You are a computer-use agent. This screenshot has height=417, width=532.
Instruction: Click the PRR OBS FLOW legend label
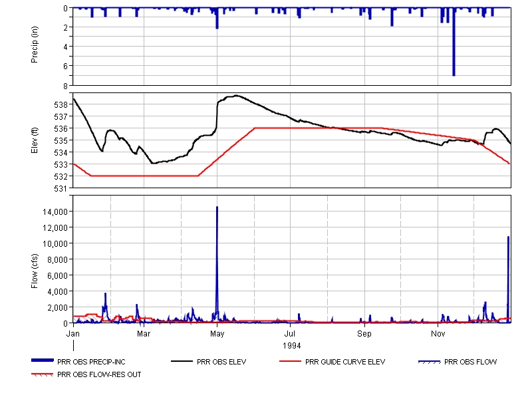470,362
